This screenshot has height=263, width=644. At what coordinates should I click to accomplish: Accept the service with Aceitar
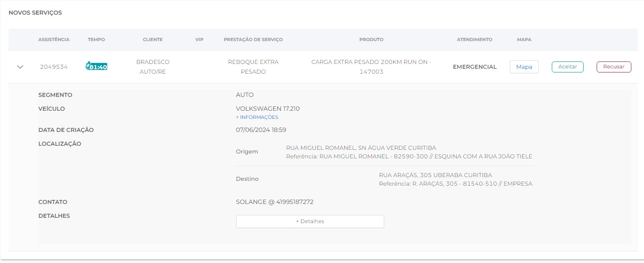click(x=567, y=67)
